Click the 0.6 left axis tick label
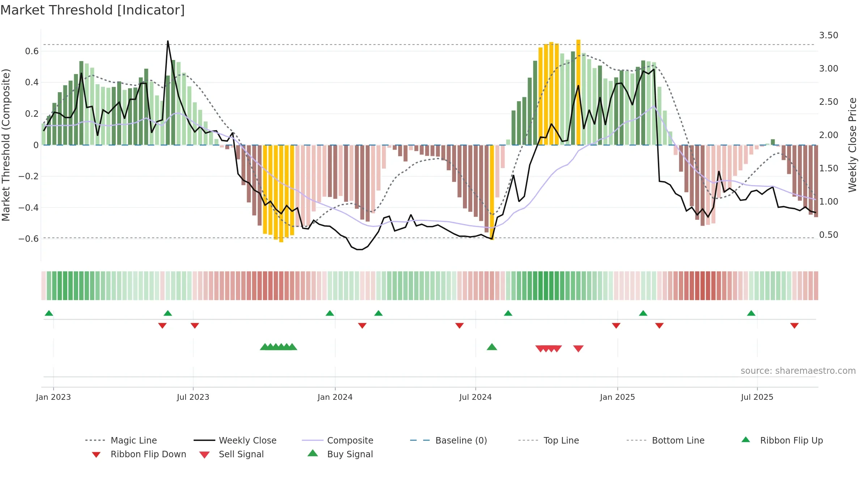The image size is (868, 488). click(x=32, y=51)
